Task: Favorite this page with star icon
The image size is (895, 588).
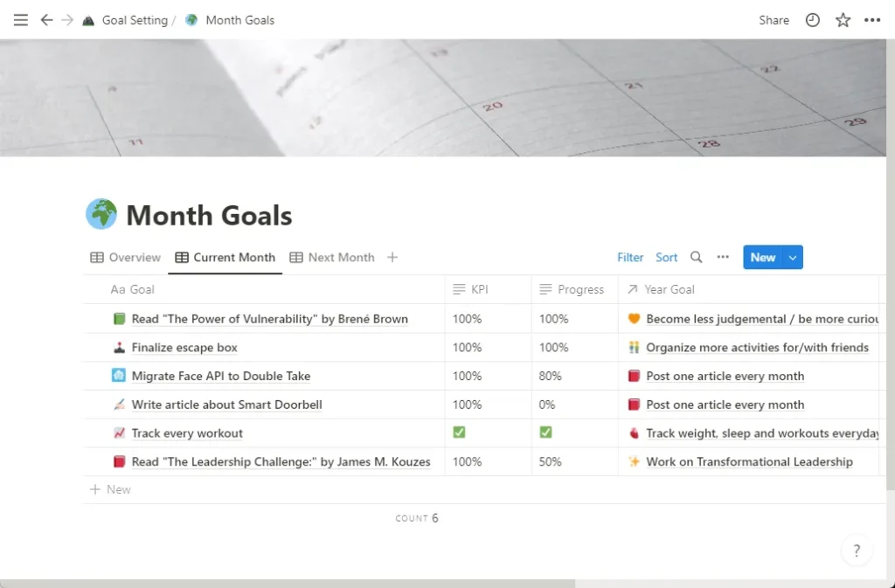Action: point(843,20)
